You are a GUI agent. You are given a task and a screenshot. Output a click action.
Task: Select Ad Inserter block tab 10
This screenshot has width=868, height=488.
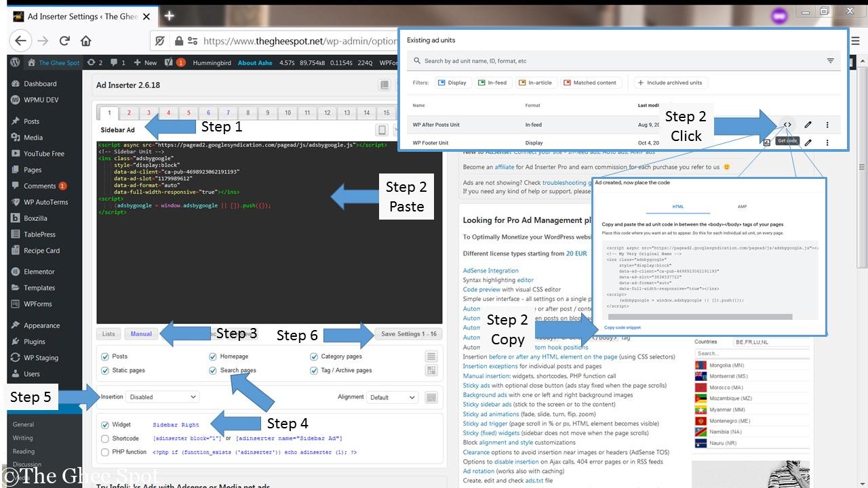[x=288, y=113]
